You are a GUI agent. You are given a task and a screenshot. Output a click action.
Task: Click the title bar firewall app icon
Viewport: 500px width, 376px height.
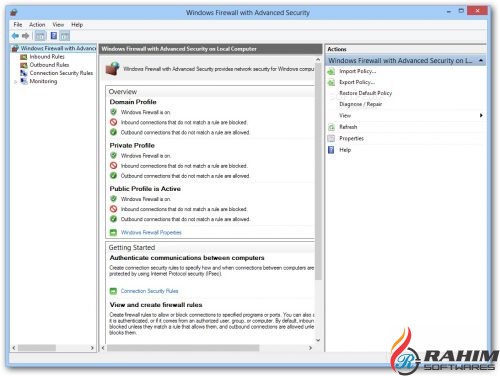(14, 13)
